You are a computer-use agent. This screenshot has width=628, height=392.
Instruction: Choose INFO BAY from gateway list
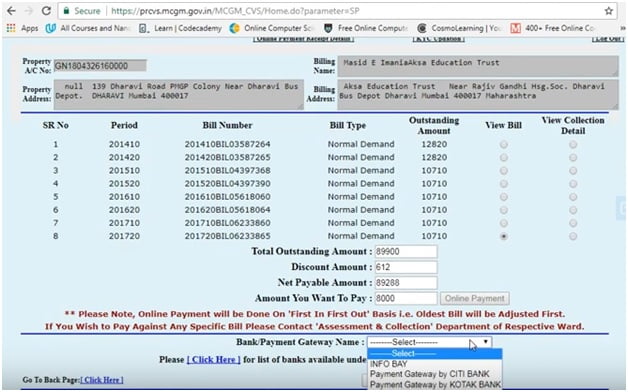tap(435, 364)
